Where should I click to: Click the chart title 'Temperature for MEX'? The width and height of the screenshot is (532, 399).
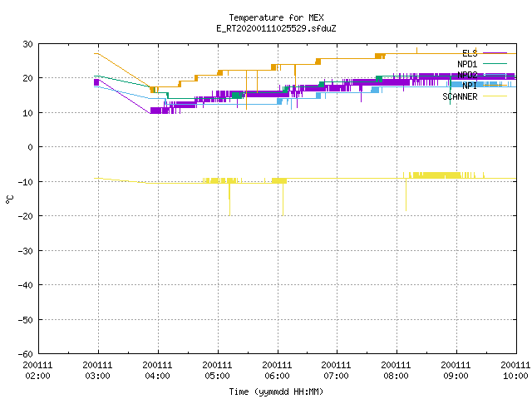(276, 17)
